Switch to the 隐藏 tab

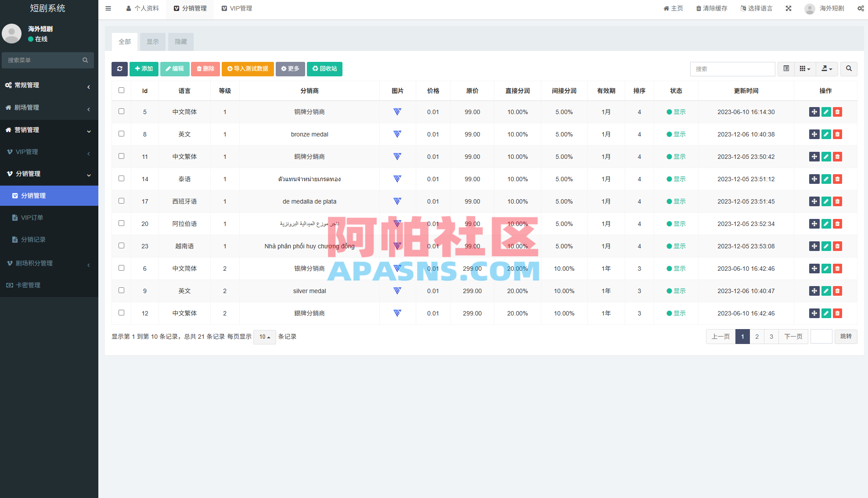coord(180,42)
